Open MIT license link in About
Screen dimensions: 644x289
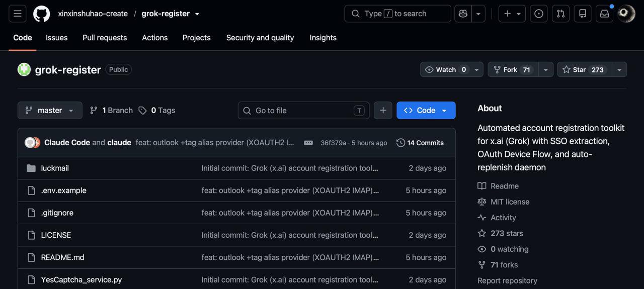pyautogui.click(x=504, y=202)
